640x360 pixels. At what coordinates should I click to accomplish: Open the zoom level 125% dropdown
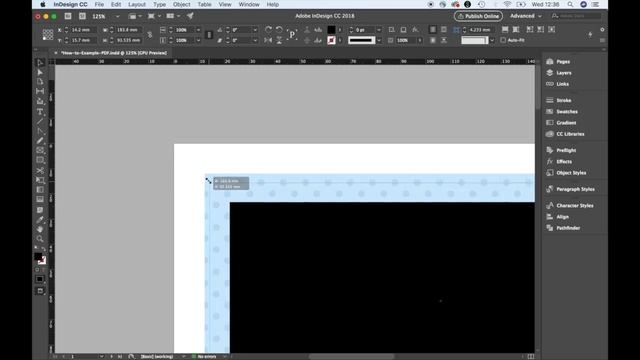point(118,16)
